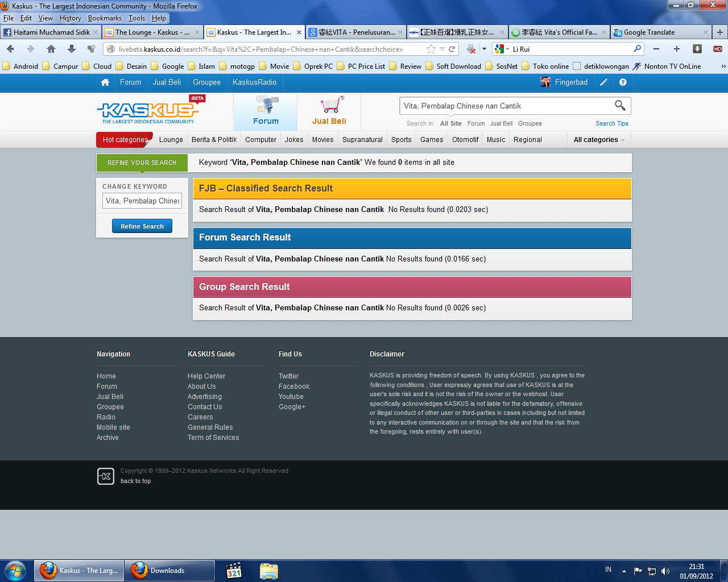This screenshot has height=582, width=728.
Task: Click the back to top link
Action: coord(135,481)
